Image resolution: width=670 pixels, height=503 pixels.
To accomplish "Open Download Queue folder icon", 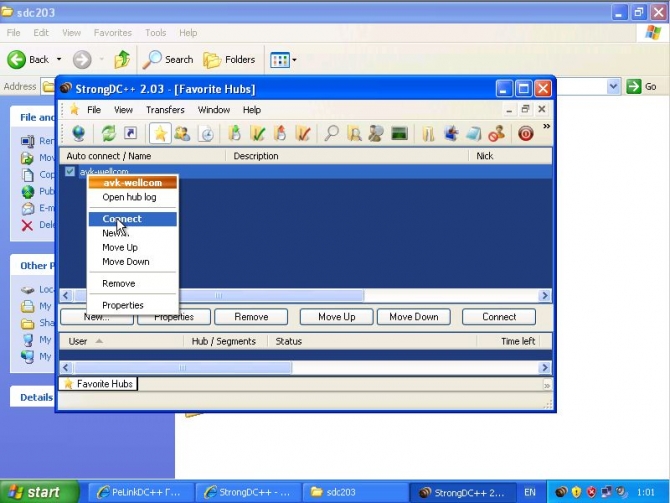I will (234, 134).
